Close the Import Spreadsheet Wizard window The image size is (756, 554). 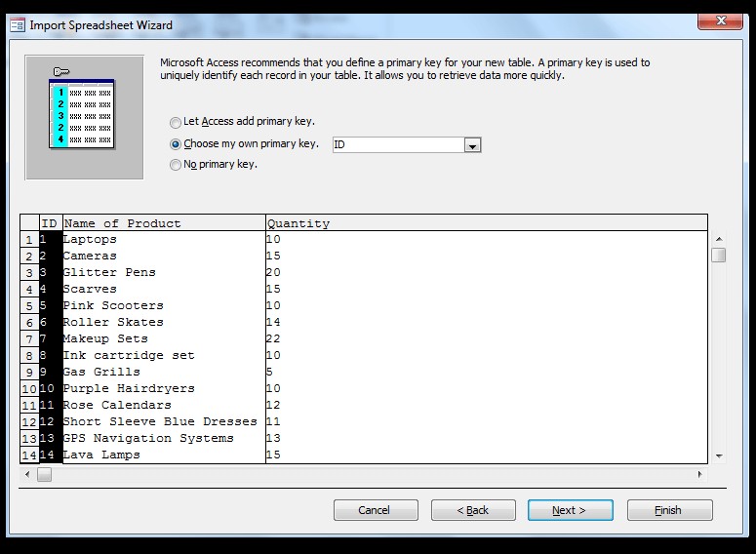coord(720,20)
